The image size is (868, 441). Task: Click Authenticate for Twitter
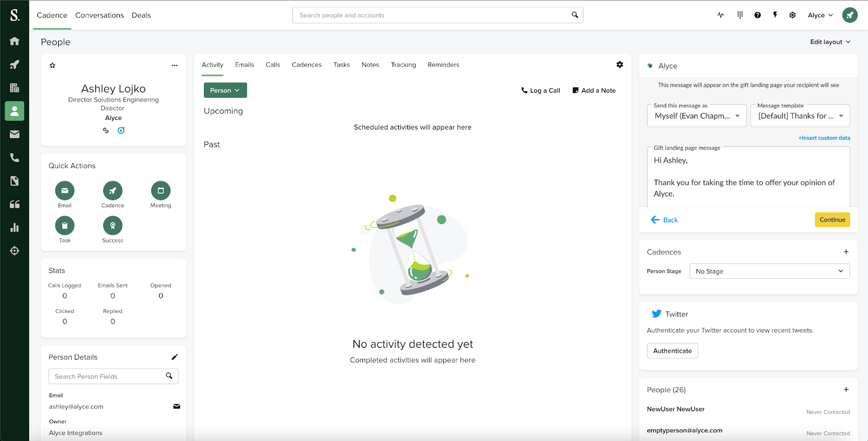tap(673, 351)
